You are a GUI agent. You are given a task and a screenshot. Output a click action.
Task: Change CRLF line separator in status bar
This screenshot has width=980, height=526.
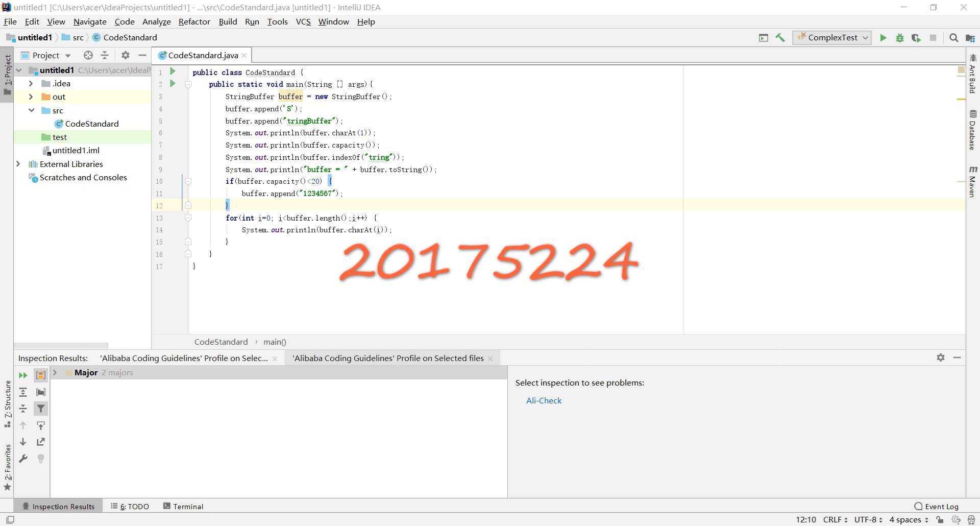(835, 519)
